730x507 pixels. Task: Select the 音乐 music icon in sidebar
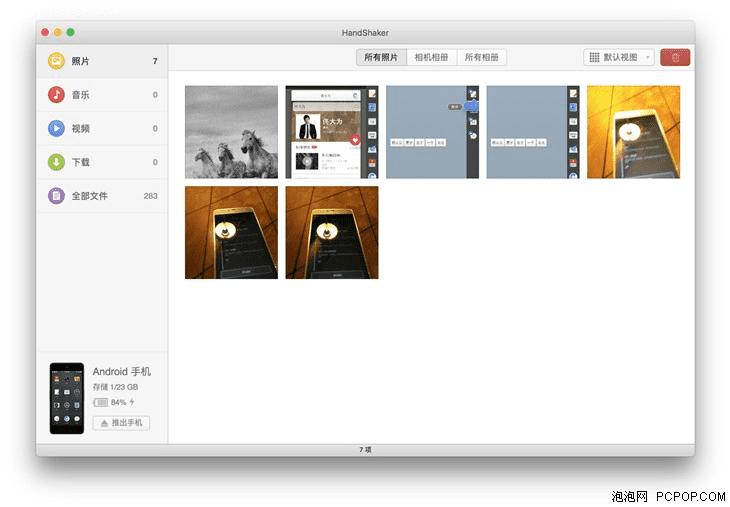coord(56,95)
